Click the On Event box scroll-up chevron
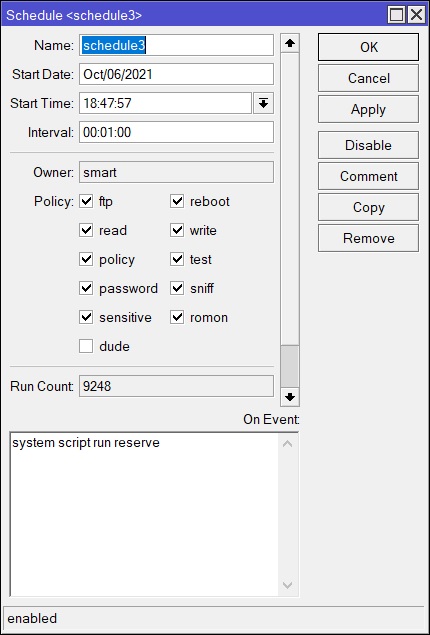The height and width of the screenshot is (635, 430). tap(287, 444)
